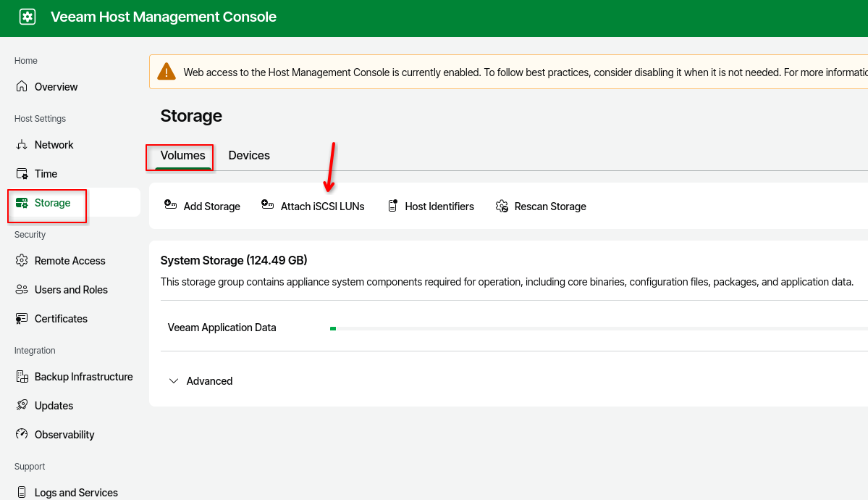Open Certificates page
Viewport: 868px width, 500px height.
tap(61, 319)
